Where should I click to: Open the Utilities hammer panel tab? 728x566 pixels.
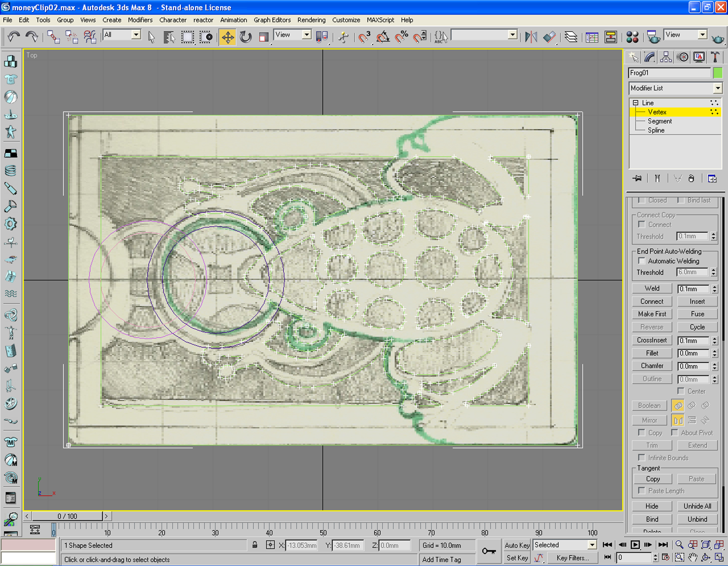[715, 57]
